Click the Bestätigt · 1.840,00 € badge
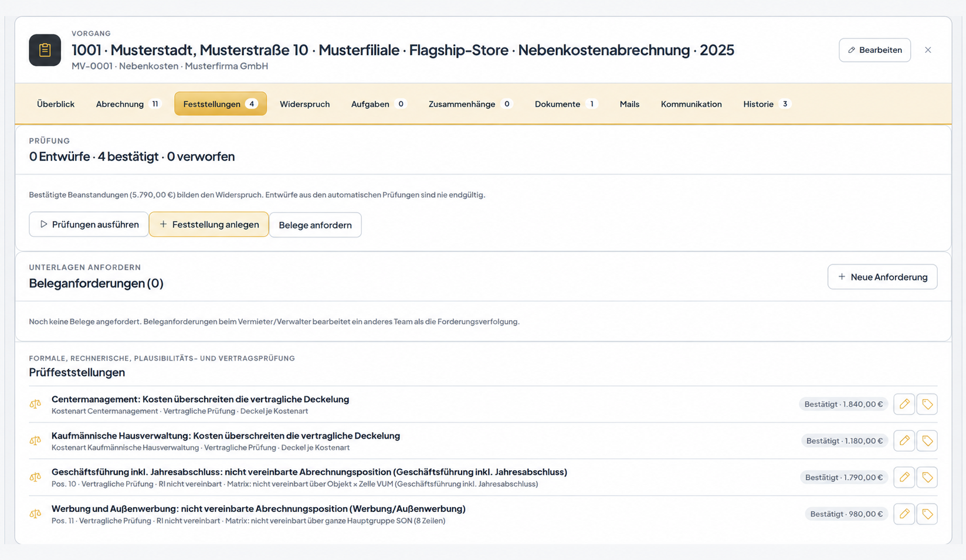This screenshot has height=560, width=966. click(843, 404)
